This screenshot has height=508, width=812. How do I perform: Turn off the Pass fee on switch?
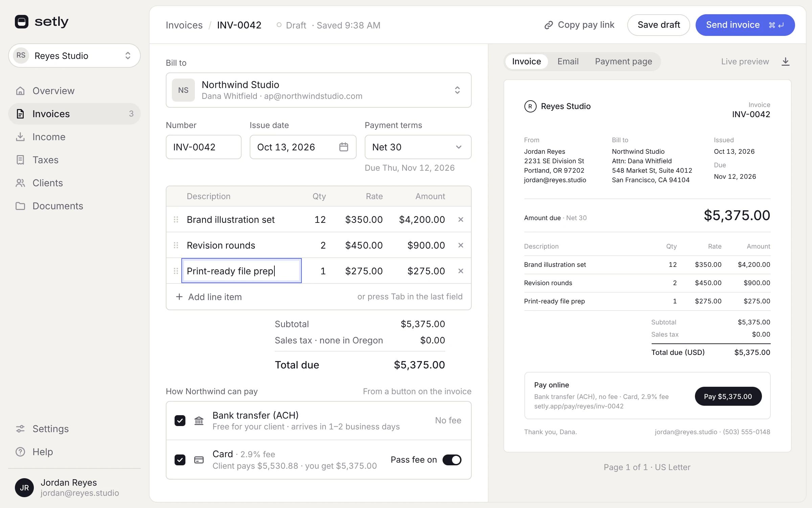[452, 460]
